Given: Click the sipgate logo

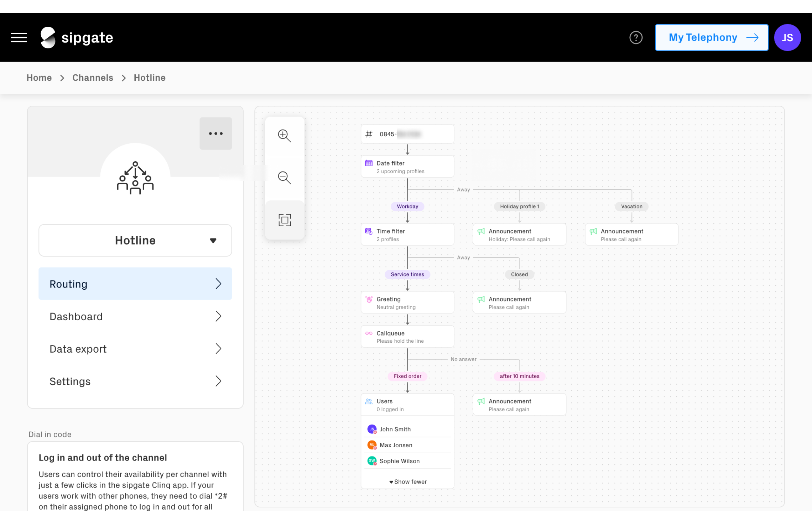Looking at the screenshot, I should [x=77, y=37].
